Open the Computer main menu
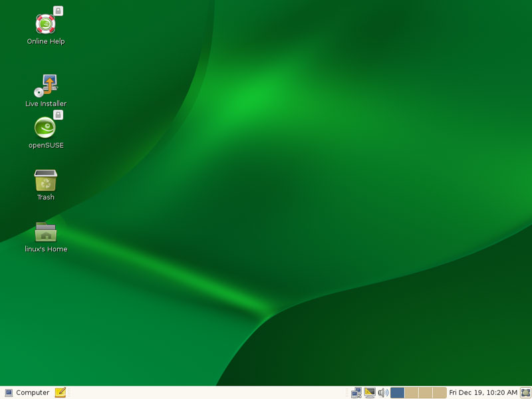The height and width of the screenshot is (399, 532). click(x=27, y=392)
